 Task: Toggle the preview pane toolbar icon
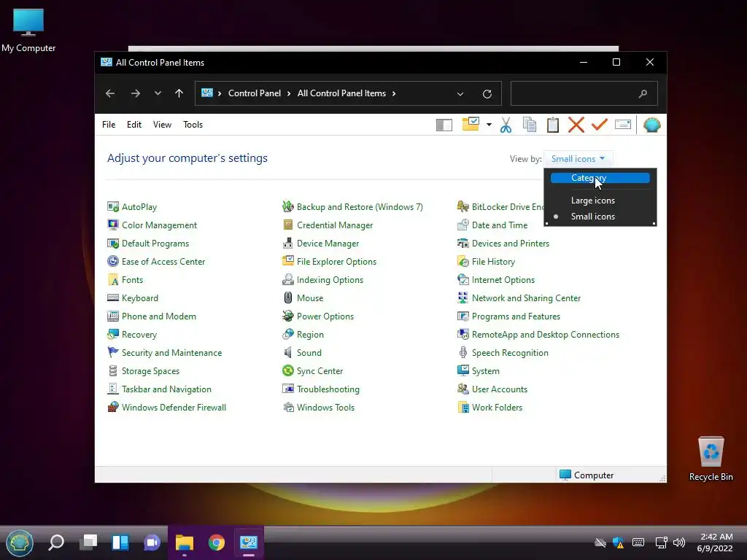(x=444, y=125)
